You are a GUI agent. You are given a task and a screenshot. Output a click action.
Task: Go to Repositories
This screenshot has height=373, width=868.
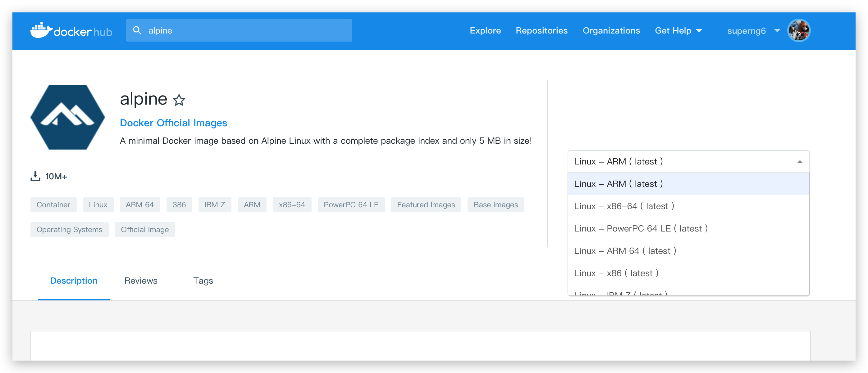click(x=541, y=31)
